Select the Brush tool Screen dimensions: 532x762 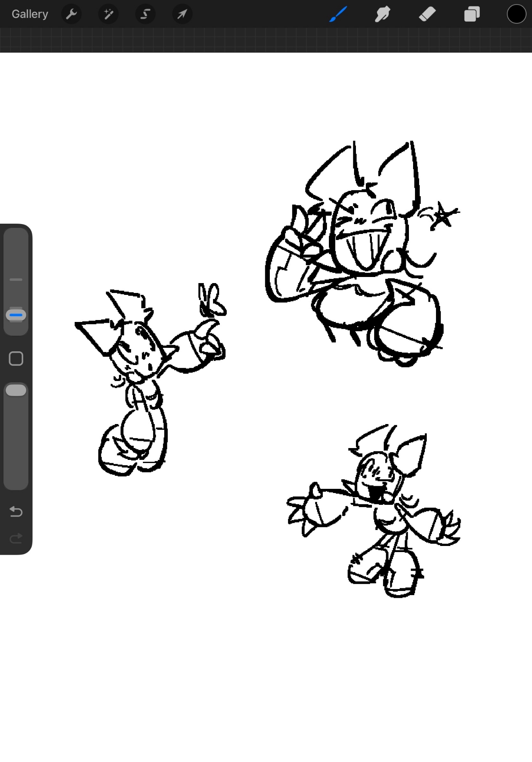pos(338,14)
